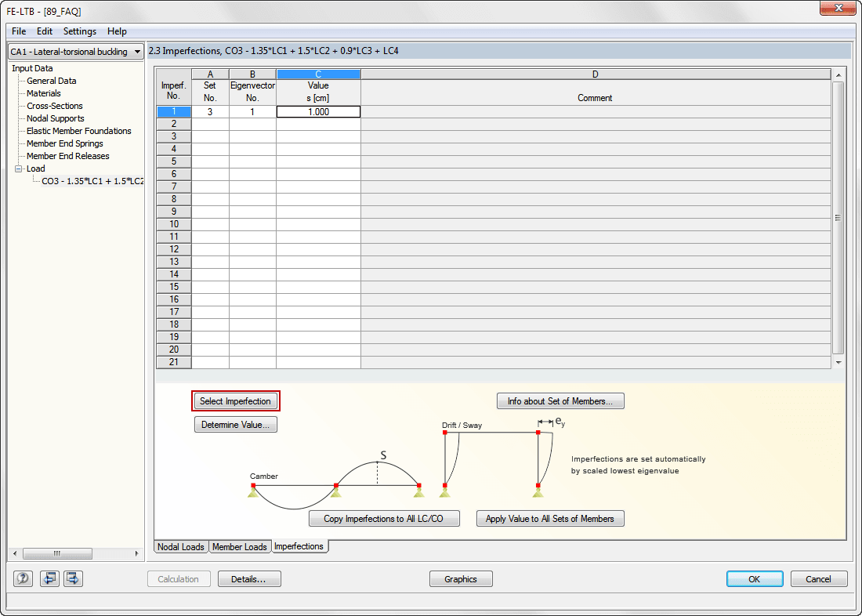Screen dimensions: 862x616
Task: Select General Data in the tree
Action: click(52, 81)
